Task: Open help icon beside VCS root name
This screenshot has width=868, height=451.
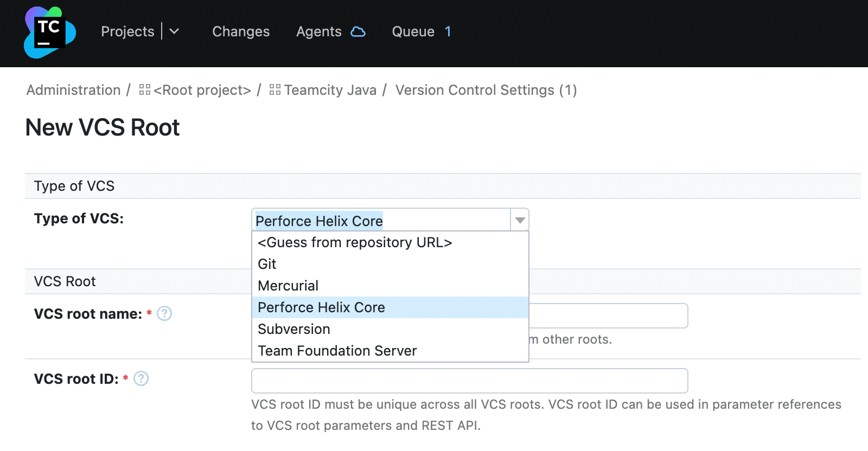Action: [x=164, y=314]
